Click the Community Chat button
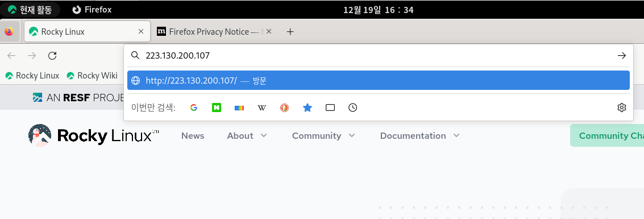The width and height of the screenshot is (644, 219). click(x=607, y=135)
